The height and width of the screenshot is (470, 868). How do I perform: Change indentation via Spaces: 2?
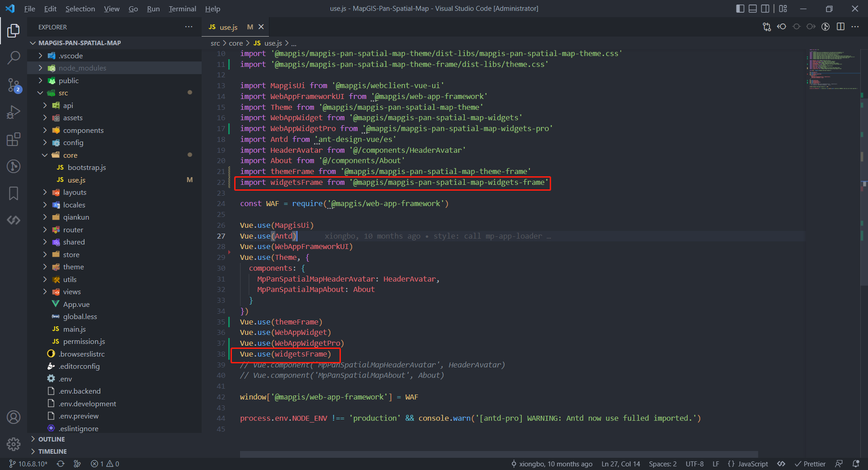(x=663, y=464)
